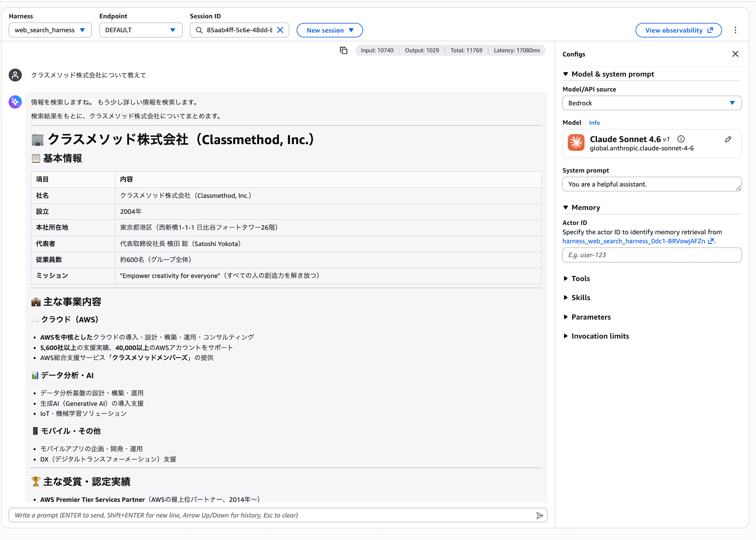Clear the Session ID search field

pos(280,30)
